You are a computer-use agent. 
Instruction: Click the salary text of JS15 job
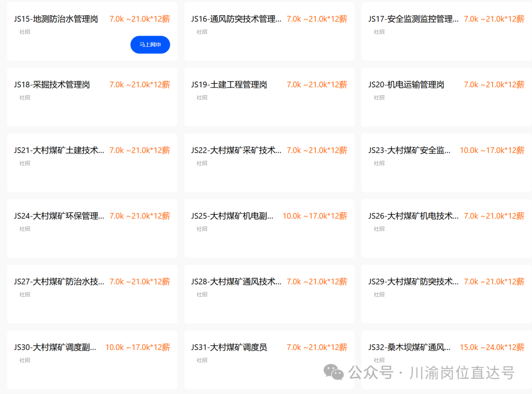(x=139, y=19)
